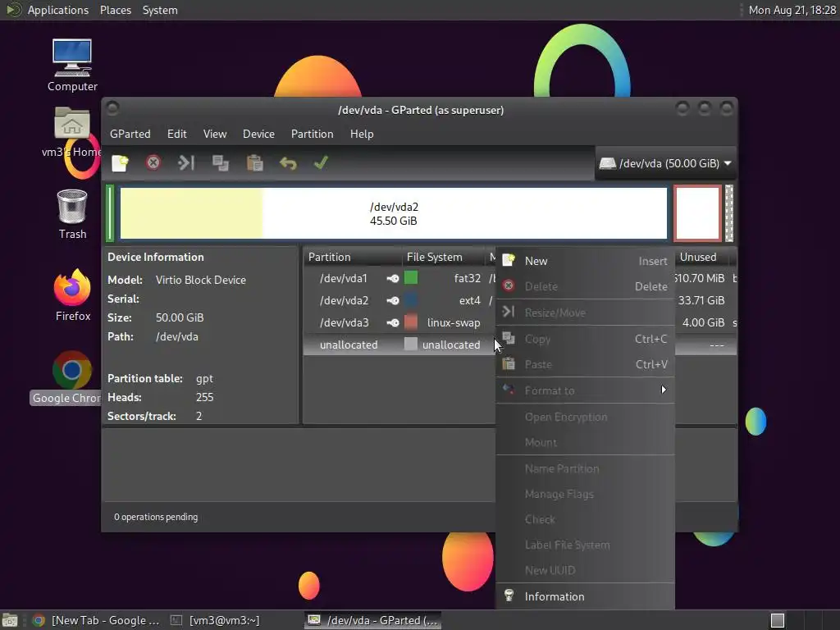Open the Help menu
This screenshot has width=840, height=630.
tap(362, 134)
